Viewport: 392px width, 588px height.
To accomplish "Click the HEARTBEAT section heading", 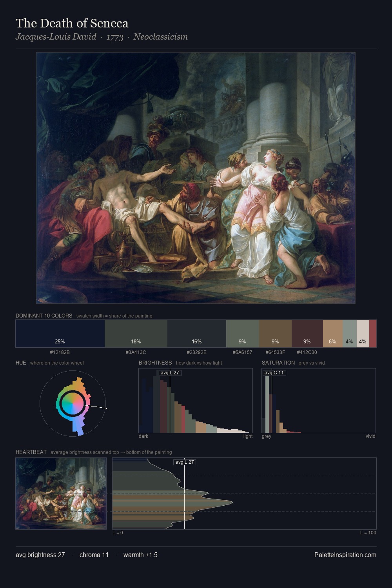I will click(31, 452).
